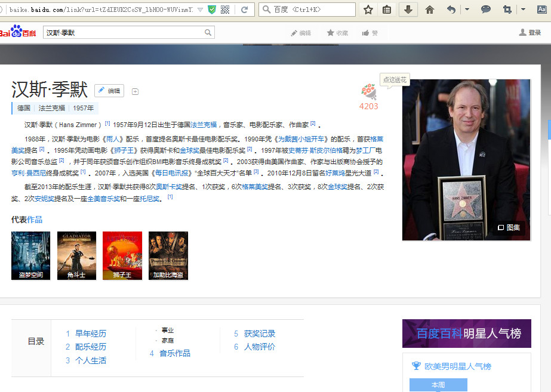
Task: Expand dropdown next to crop icon
Action: coord(523,10)
